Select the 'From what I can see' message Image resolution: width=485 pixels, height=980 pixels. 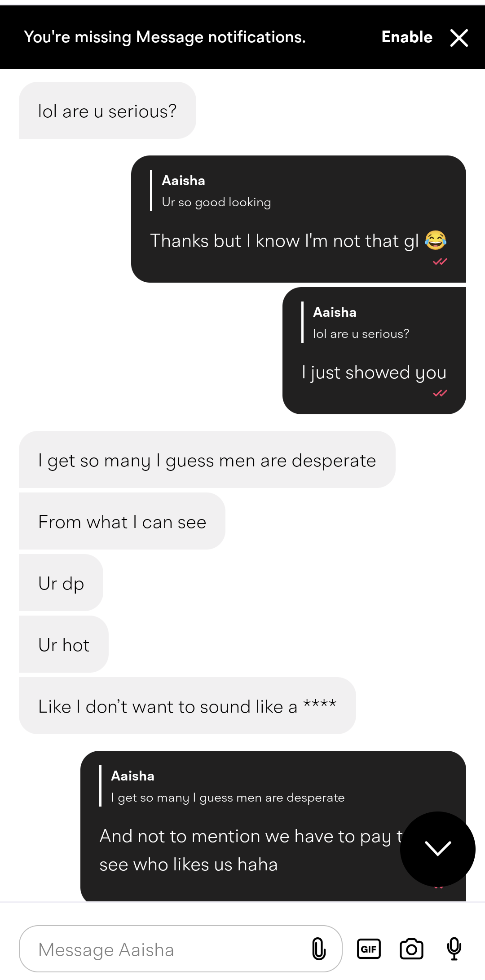pyautogui.click(x=122, y=521)
